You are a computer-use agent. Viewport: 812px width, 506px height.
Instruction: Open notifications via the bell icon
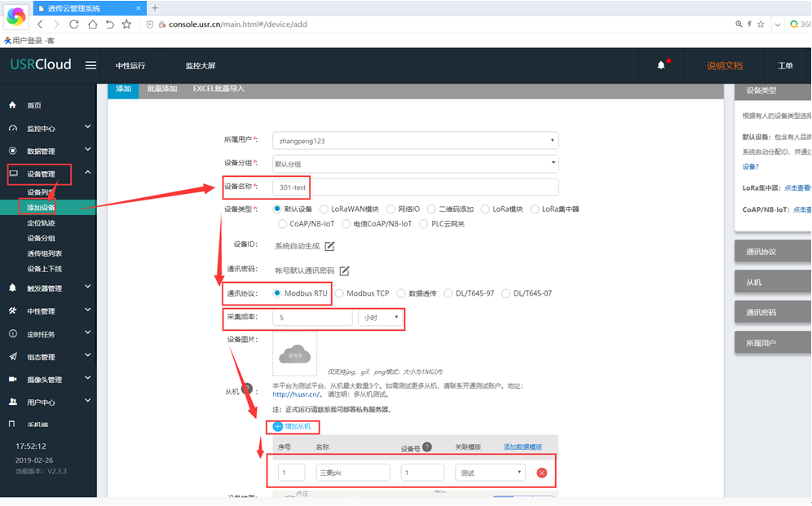click(x=661, y=65)
